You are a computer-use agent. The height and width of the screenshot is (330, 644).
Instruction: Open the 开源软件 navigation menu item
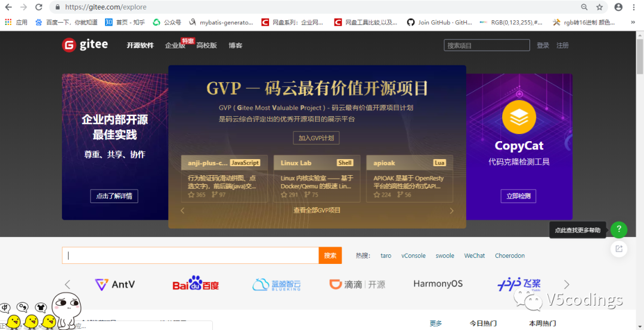[x=140, y=46]
